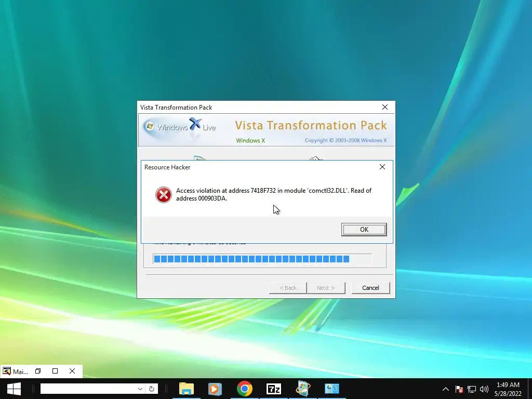Restore the minimized 'Mai...' window

[38, 371]
